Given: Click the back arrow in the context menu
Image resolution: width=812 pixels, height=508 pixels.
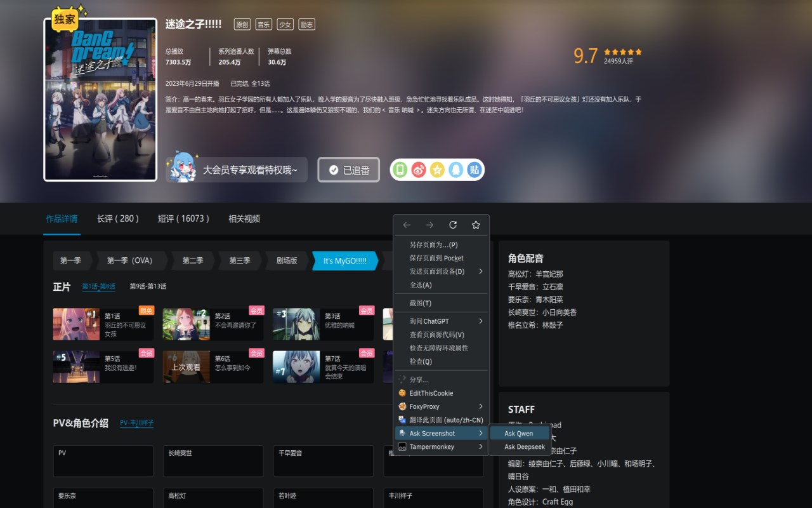Looking at the screenshot, I should tap(407, 225).
